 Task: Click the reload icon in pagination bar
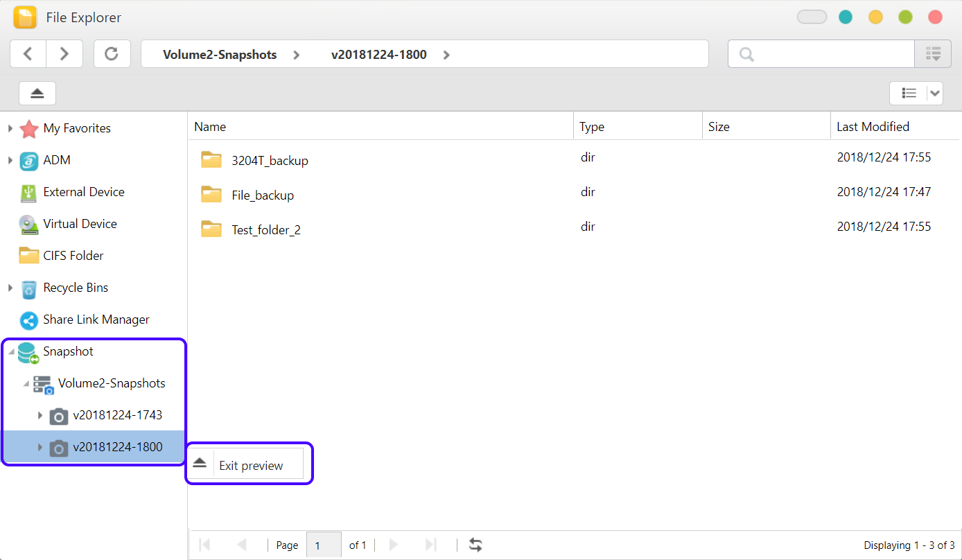[x=475, y=545]
